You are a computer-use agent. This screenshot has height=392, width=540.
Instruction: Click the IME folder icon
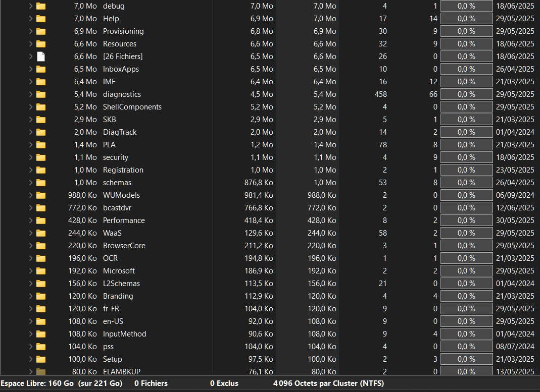click(41, 82)
